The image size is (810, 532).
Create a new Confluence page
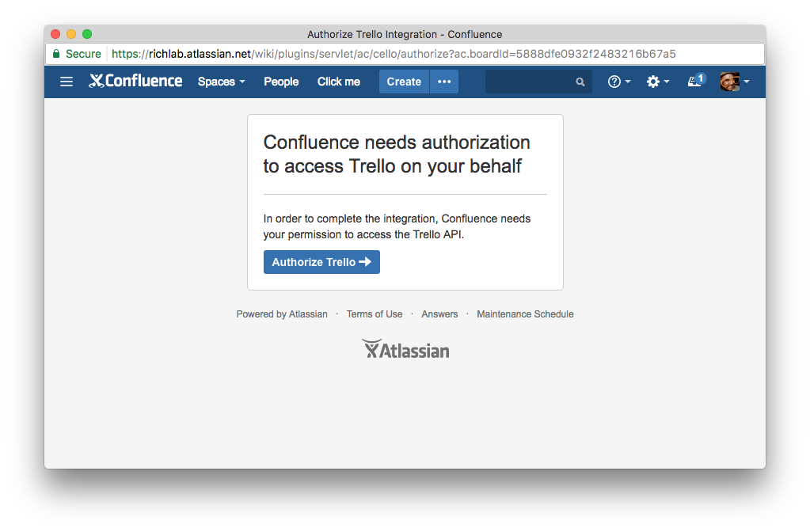coord(404,82)
